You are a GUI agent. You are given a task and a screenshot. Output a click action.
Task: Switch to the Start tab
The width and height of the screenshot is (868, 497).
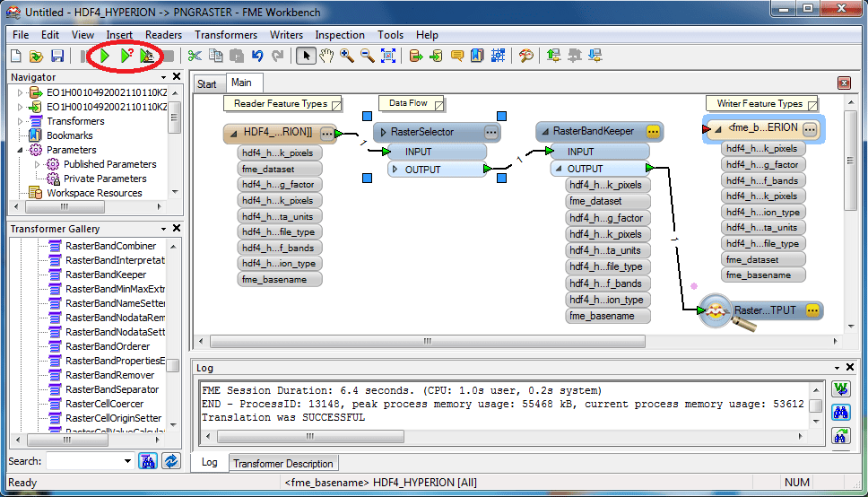pyautogui.click(x=207, y=84)
